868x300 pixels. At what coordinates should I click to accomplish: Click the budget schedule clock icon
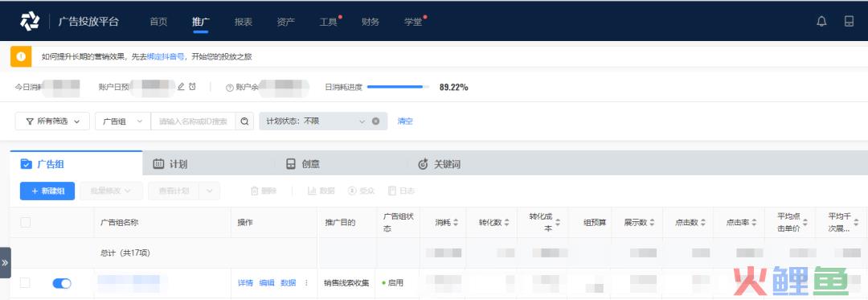click(x=192, y=87)
